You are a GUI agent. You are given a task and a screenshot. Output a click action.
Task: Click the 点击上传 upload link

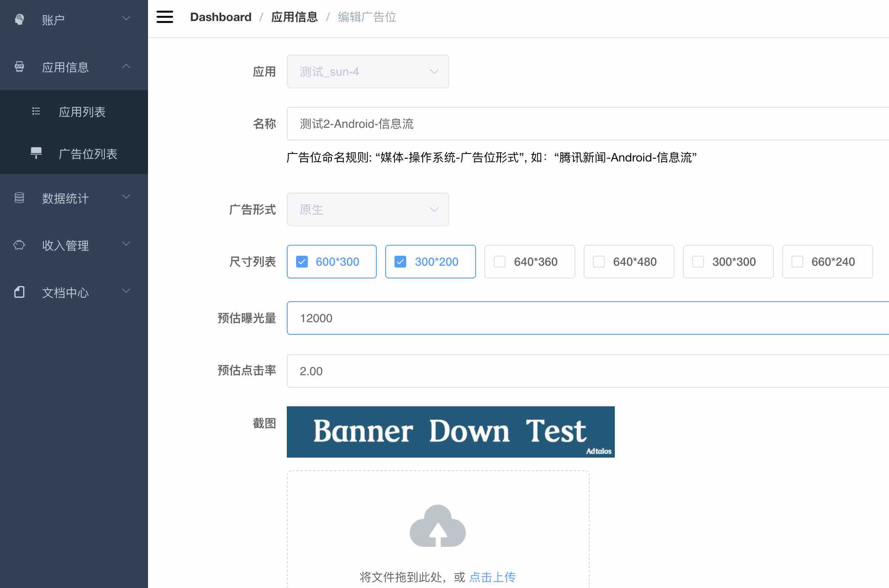tap(492, 577)
